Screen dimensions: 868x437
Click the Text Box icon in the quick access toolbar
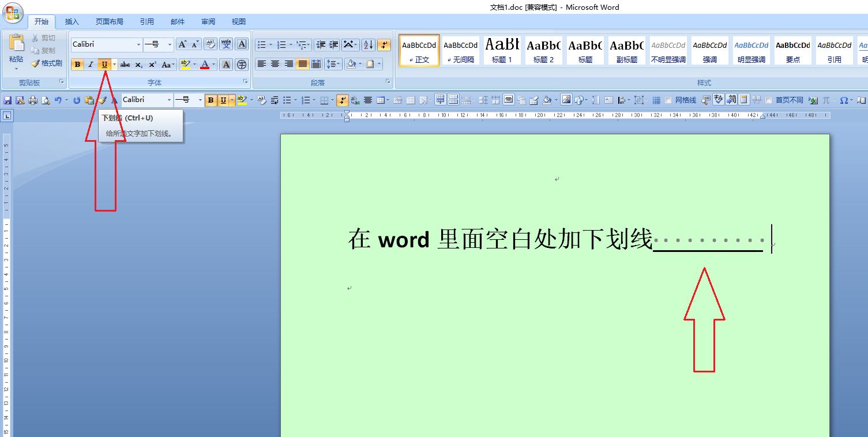608,100
